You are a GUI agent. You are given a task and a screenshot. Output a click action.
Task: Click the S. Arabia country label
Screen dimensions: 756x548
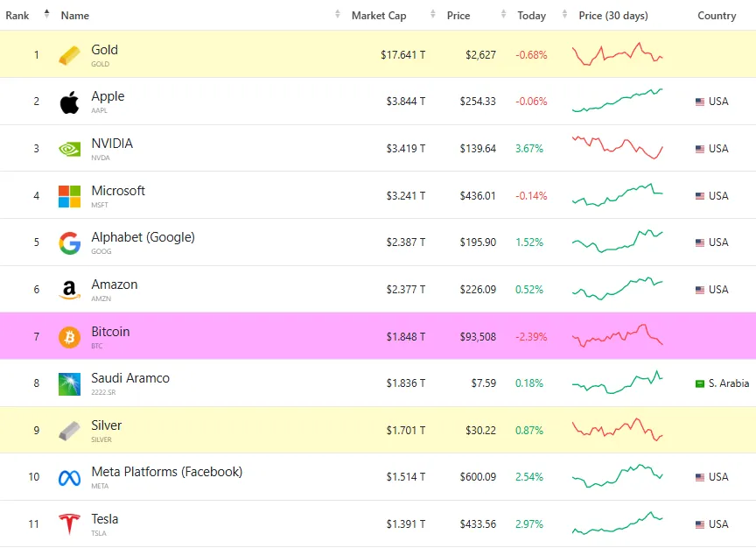click(x=729, y=383)
